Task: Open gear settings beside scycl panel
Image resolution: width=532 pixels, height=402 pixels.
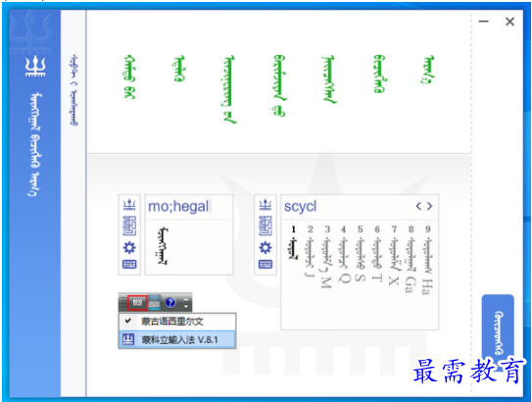Action: click(265, 247)
